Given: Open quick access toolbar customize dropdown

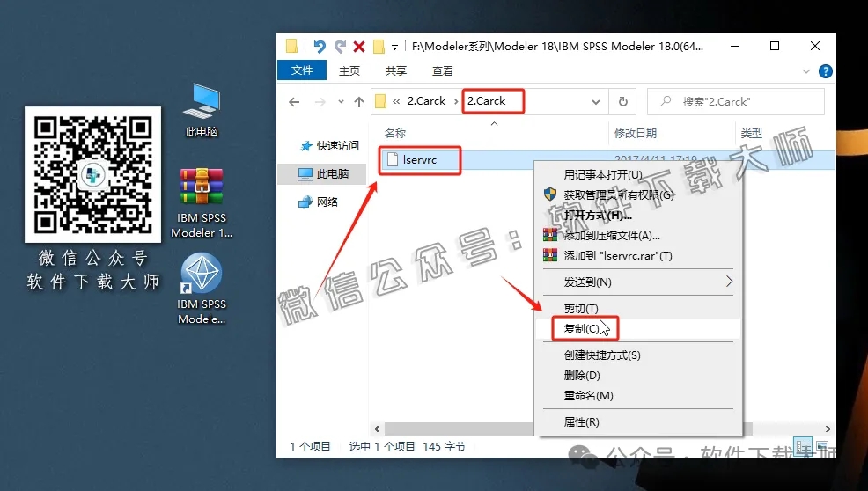Looking at the screenshot, I should point(394,47).
